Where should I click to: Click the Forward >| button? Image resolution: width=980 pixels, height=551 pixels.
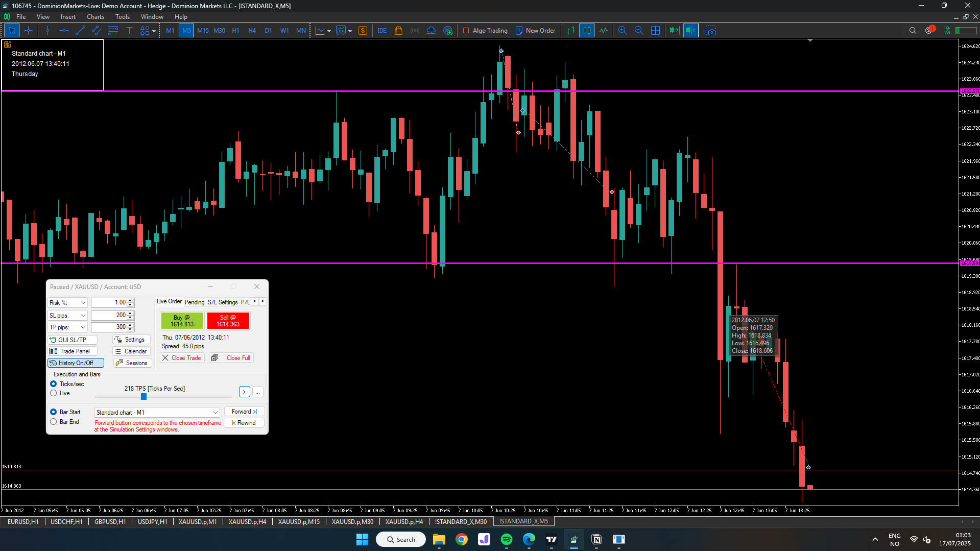[x=244, y=412]
